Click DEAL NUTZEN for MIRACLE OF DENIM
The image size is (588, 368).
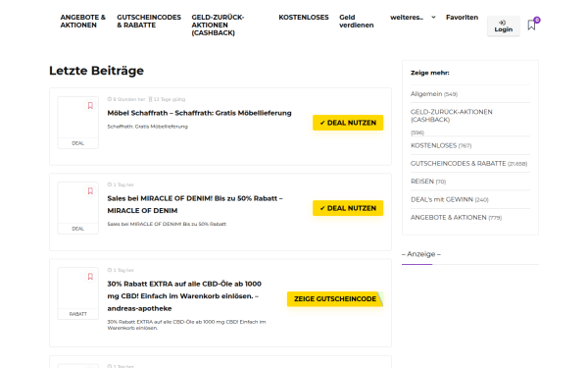[348, 208]
